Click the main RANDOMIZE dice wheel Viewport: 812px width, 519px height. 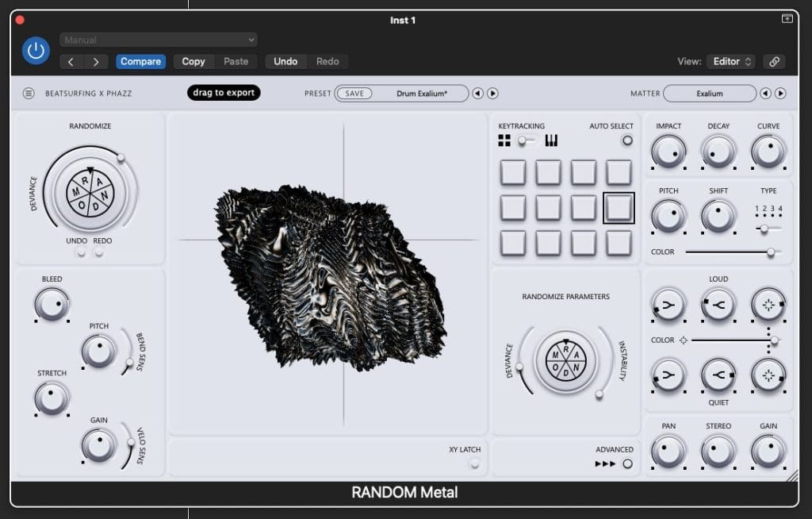(90, 190)
